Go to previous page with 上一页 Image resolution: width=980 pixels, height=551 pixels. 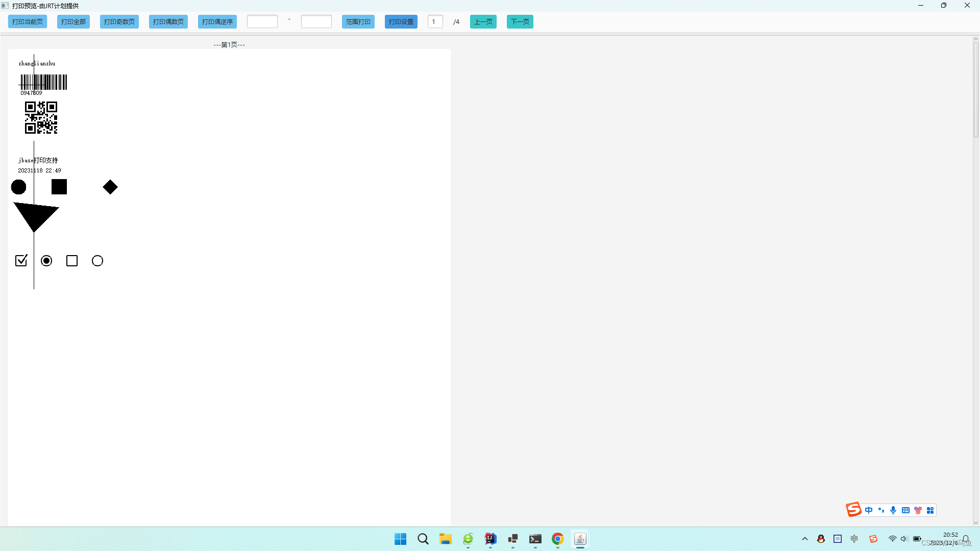(x=483, y=21)
